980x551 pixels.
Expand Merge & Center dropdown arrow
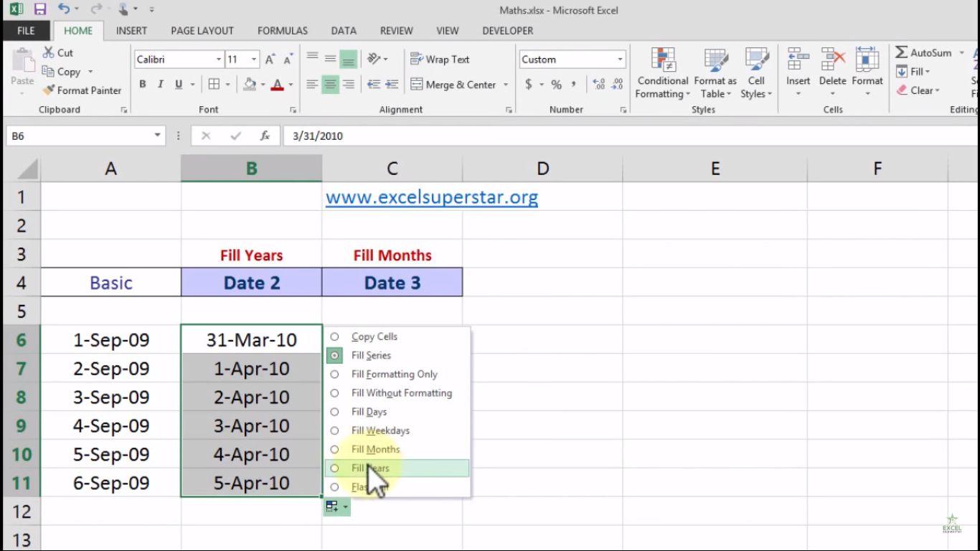[x=506, y=85]
